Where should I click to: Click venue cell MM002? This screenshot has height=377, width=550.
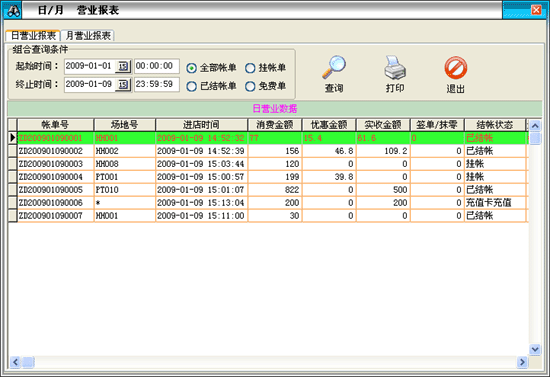pyautogui.click(x=125, y=151)
